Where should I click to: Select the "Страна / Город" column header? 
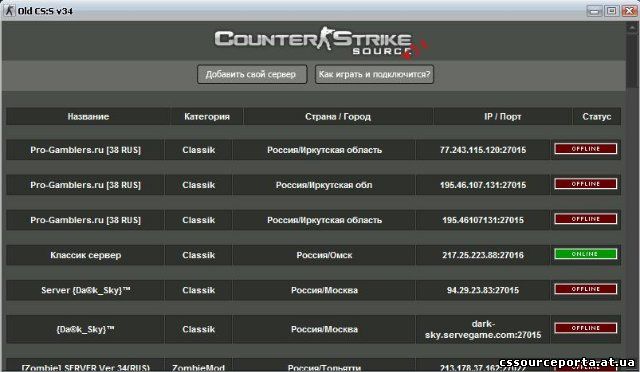pos(338,116)
